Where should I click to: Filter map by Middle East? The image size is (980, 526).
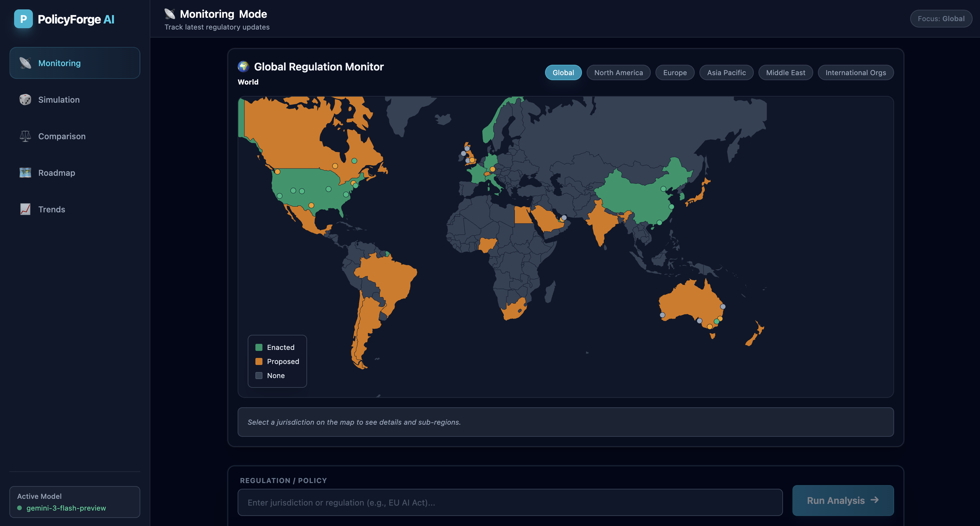point(785,73)
